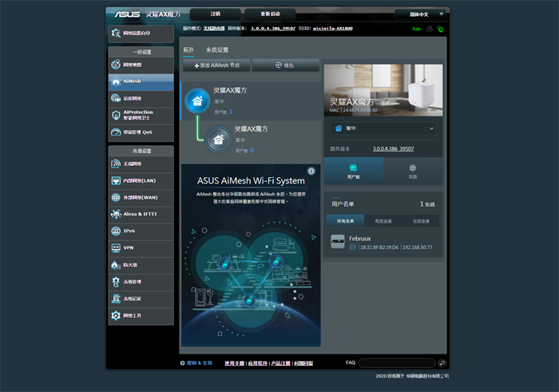This screenshot has width=559, height=392.
Task: Open the System Log page
Action: tap(141, 299)
